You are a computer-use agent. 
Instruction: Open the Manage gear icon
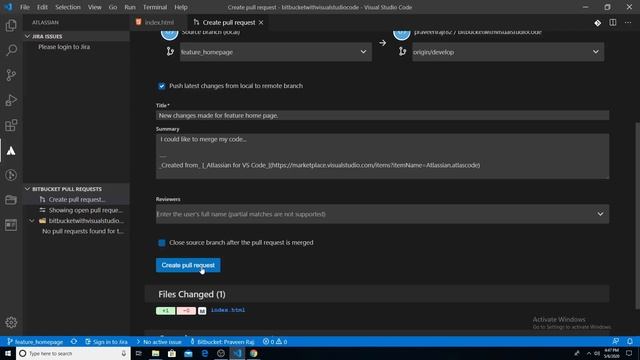tap(11, 322)
